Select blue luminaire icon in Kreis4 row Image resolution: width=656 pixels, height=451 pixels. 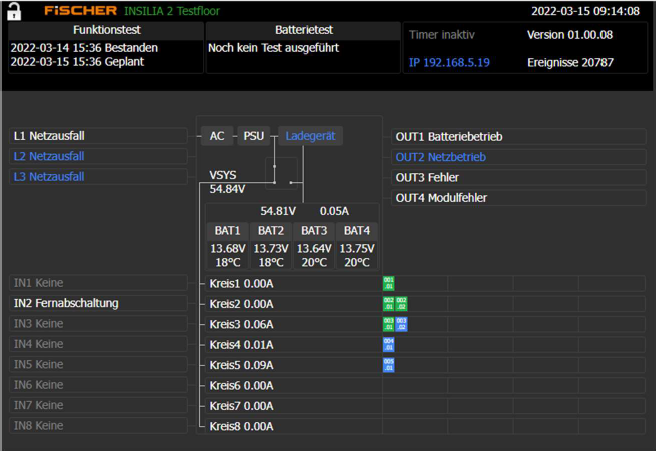point(388,344)
